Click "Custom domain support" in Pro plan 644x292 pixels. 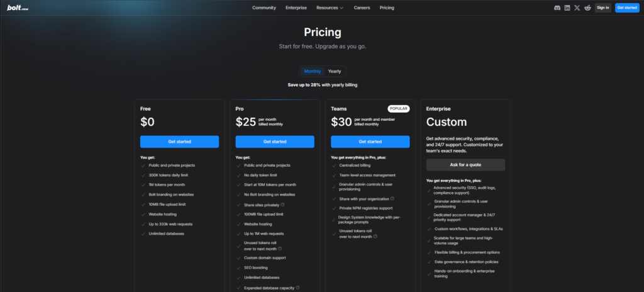click(x=265, y=258)
